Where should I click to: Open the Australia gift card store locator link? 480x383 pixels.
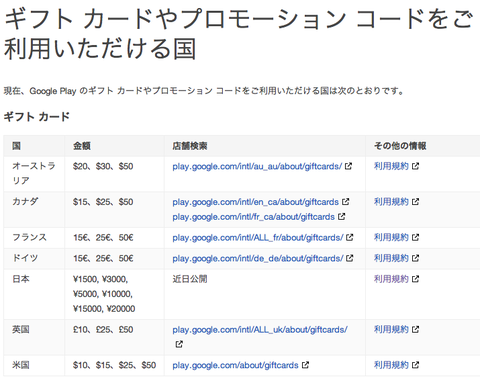[257, 166]
